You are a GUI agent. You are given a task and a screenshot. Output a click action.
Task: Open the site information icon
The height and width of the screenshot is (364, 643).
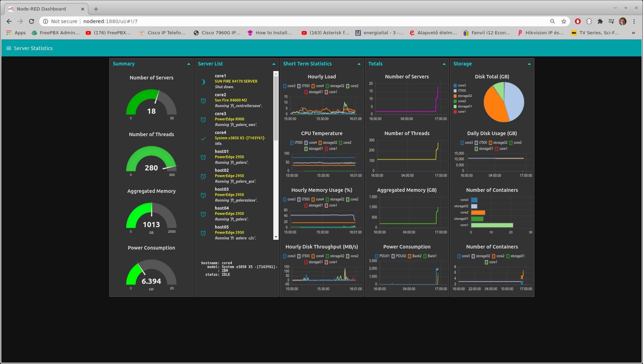coord(46,21)
